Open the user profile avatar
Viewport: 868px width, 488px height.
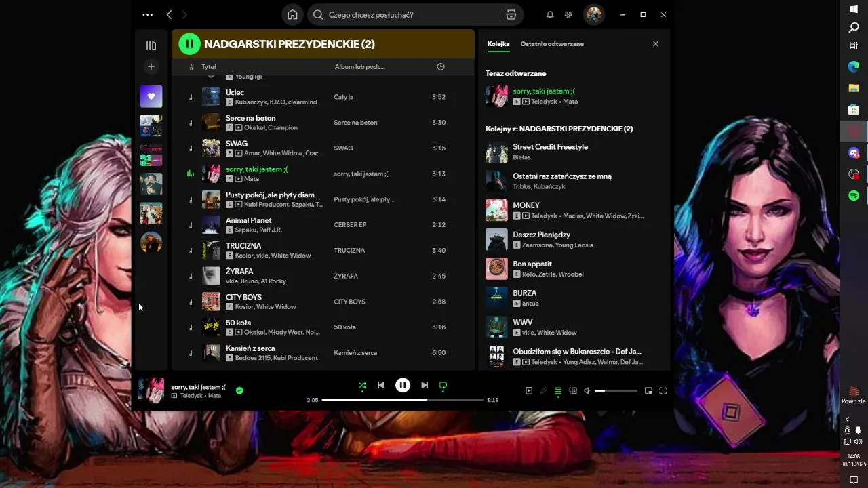594,14
